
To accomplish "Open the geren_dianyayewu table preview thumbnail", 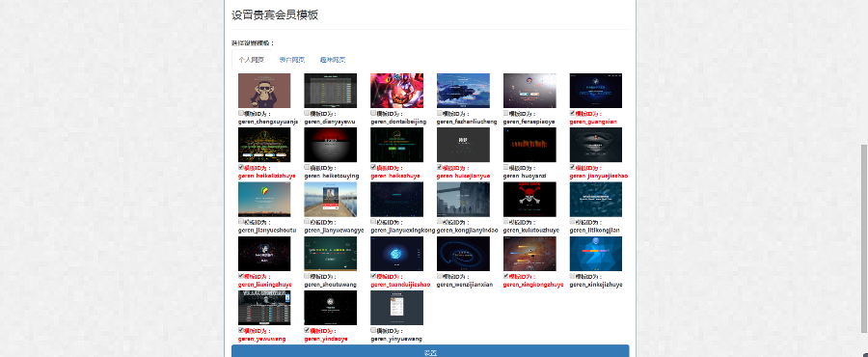I will click(x=331, y=91).
